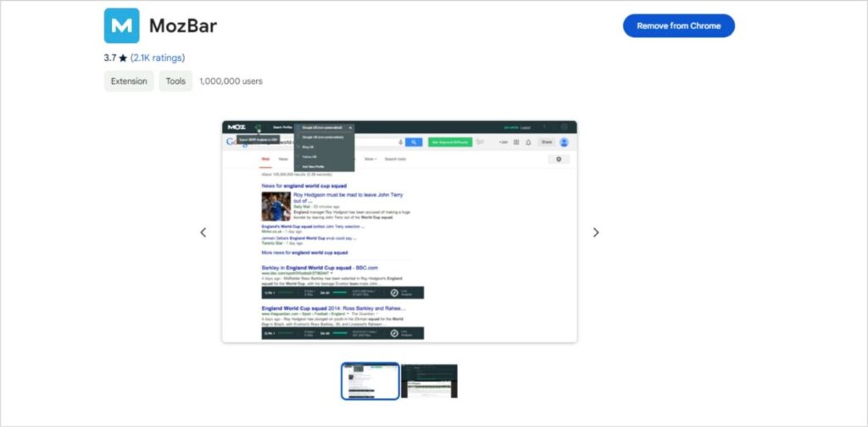
Task: Select the second dark screenshot thumbnail
Action: coord(430,381)
